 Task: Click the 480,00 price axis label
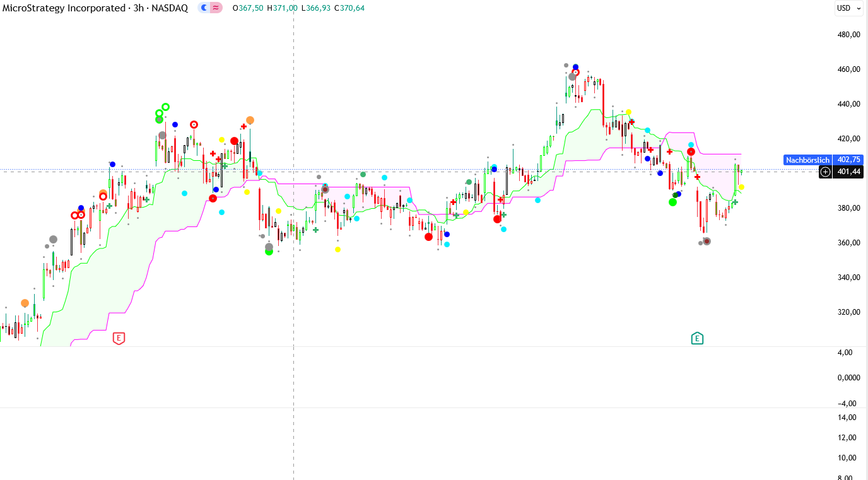tap(848, 35)
